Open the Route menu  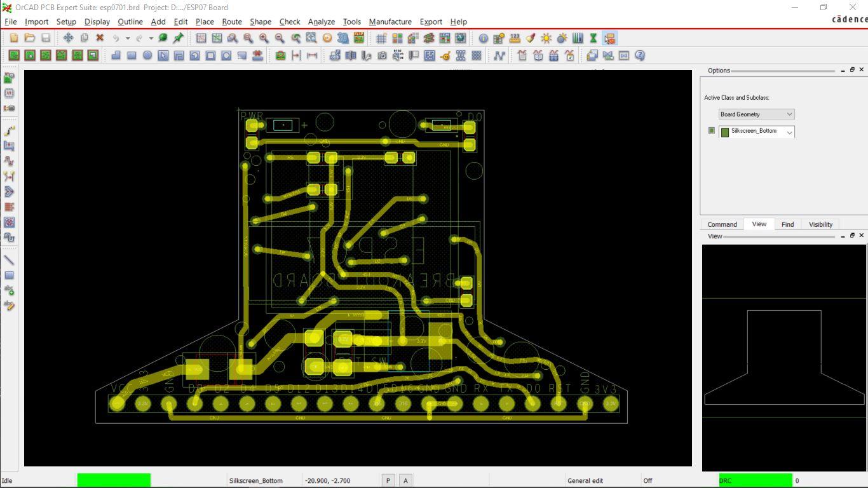[x=232, y=22]
